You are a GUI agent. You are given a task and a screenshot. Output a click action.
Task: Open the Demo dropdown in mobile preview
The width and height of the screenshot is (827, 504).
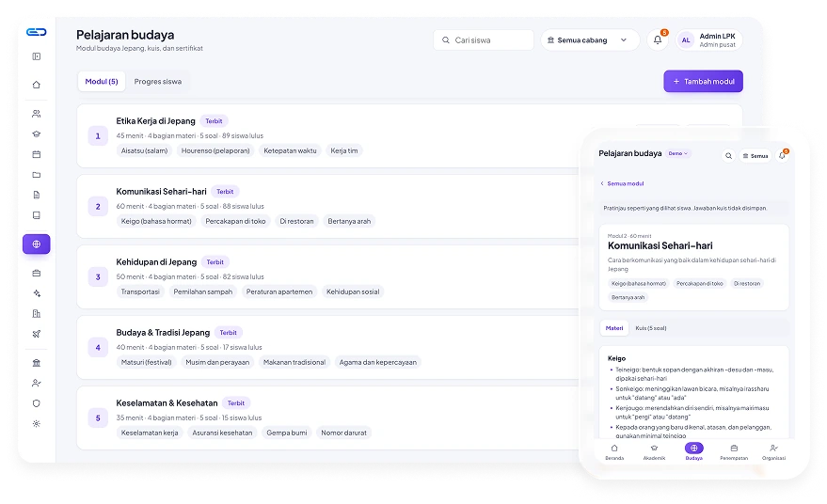tap(678, 153)
